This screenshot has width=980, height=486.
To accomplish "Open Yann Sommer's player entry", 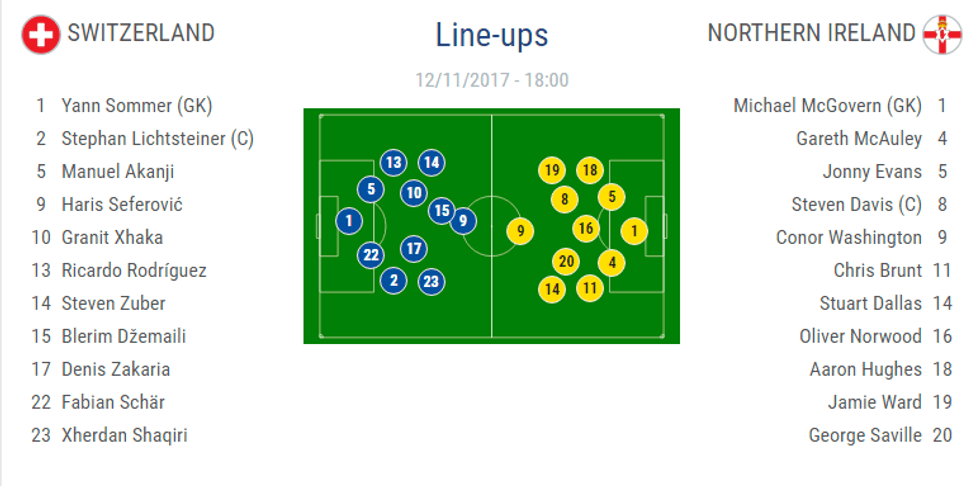I will (x=136, y=105).
